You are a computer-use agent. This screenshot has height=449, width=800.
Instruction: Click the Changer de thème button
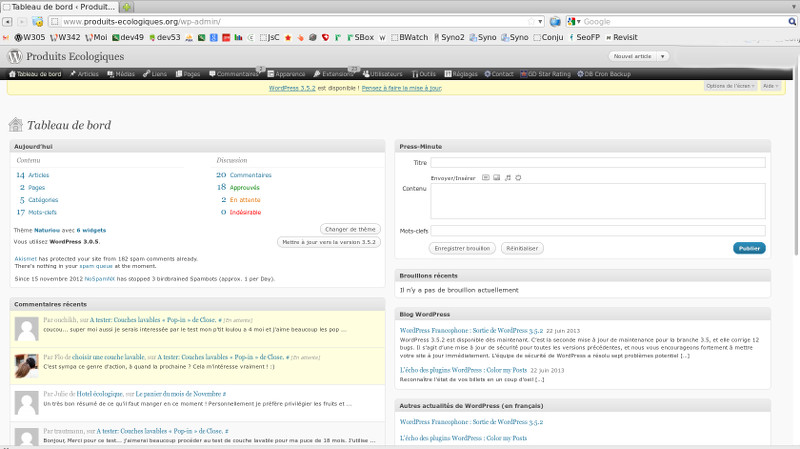350,229
